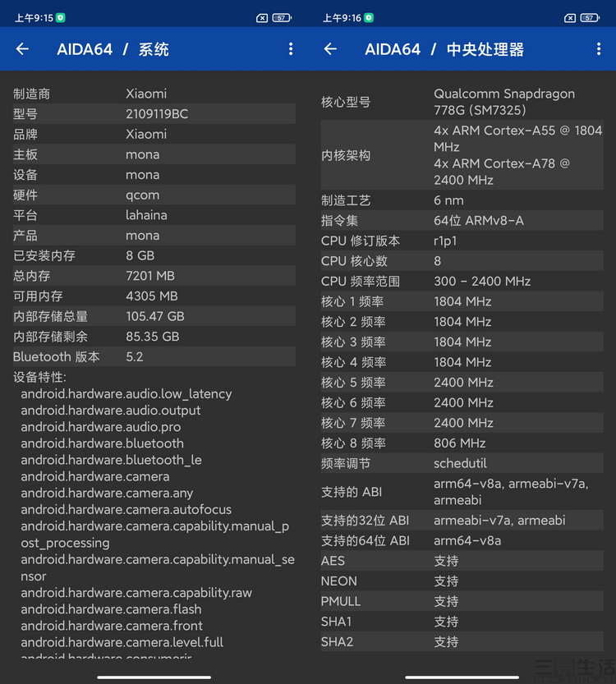Image resolution: width=616 pixels, height=684 pixels.
Task: Select the 平台 lahaina value
Action: pos(146,215)
